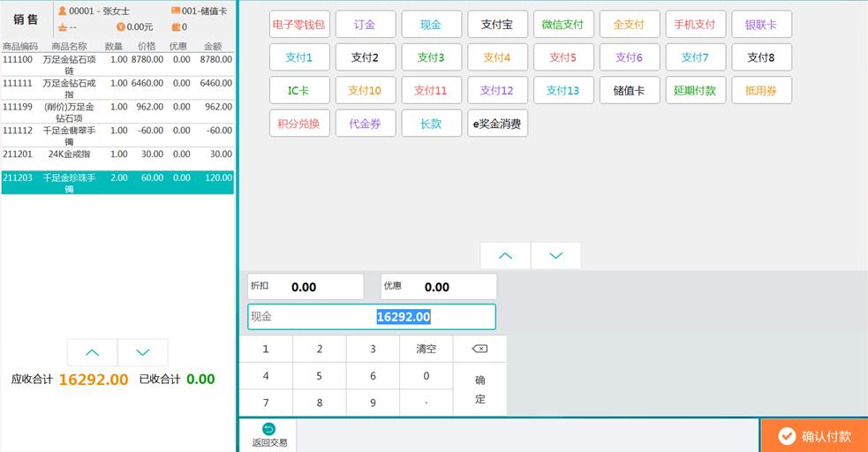Select item row 111112 千足金翡翠手镯

117,136
